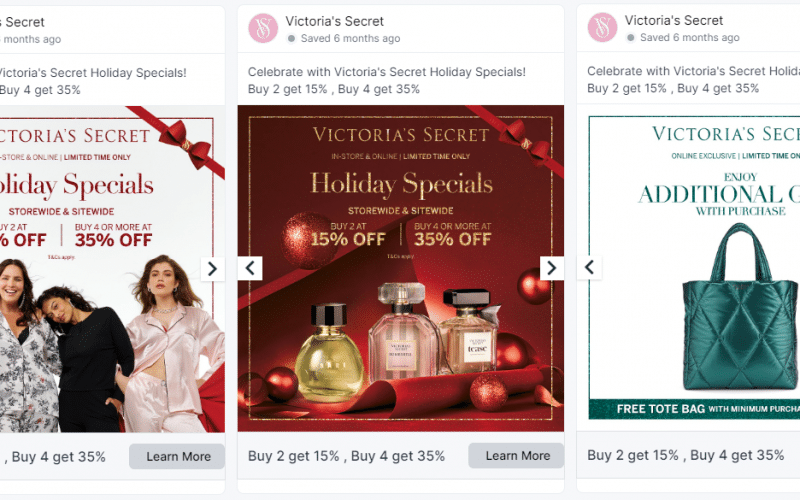Go to previous slide on the perfume ad carousel
This screenshot has width=800, height=500.
(x=251, y=268)
